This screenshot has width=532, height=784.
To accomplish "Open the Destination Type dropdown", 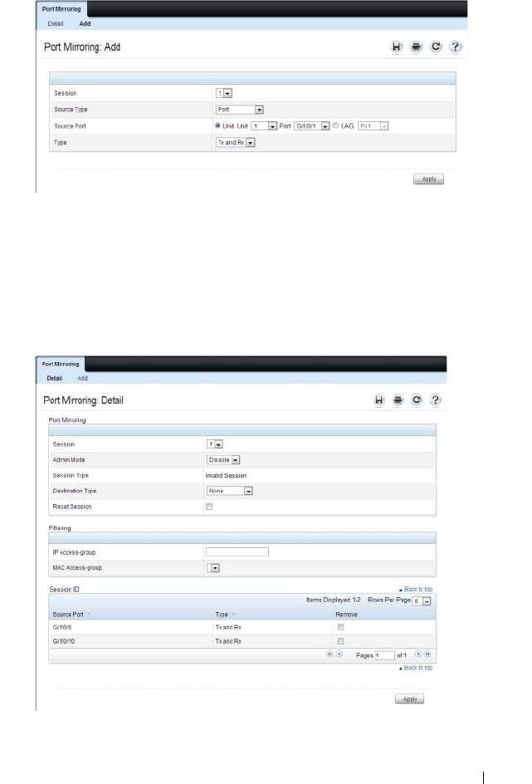I will point(230,491).
